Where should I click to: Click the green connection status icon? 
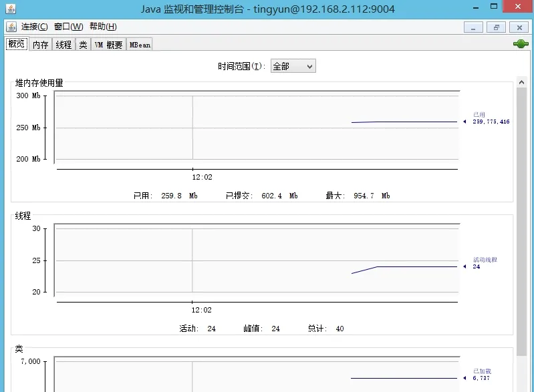tap(521, 43)
